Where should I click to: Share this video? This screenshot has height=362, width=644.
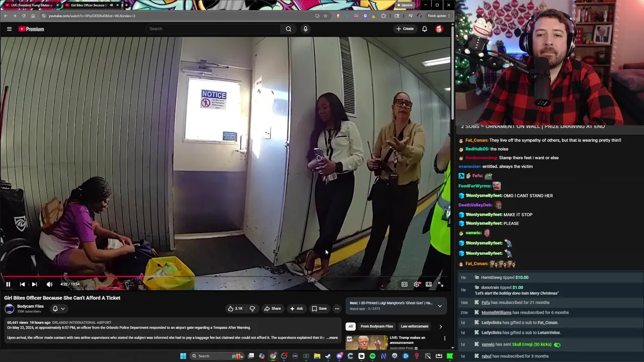point(273,309)
